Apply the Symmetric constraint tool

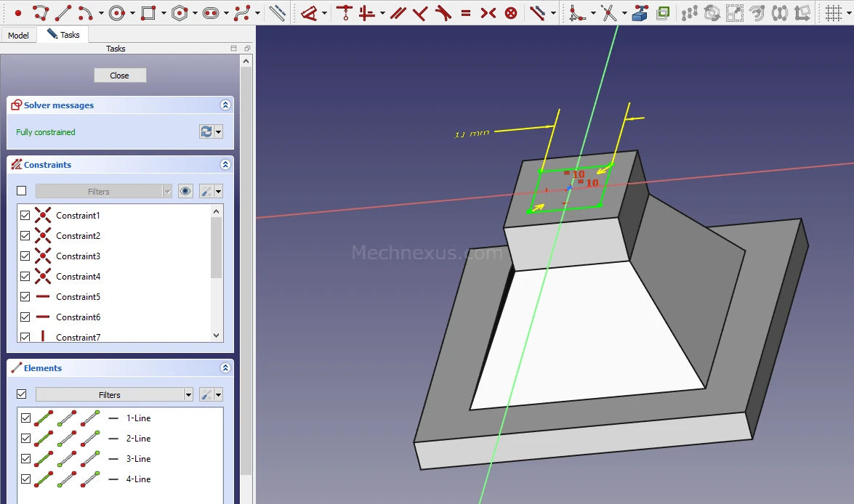coord(488,13)
